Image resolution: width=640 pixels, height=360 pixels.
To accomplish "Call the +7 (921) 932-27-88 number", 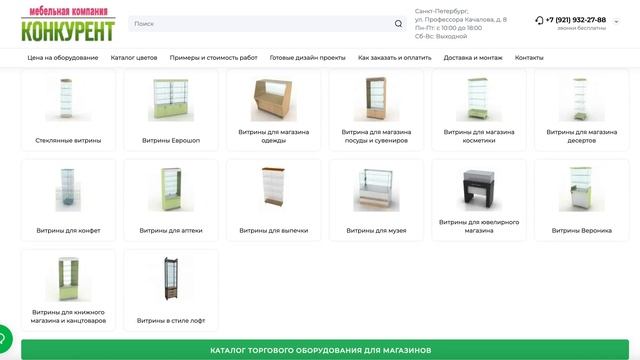I will point(576,20).
